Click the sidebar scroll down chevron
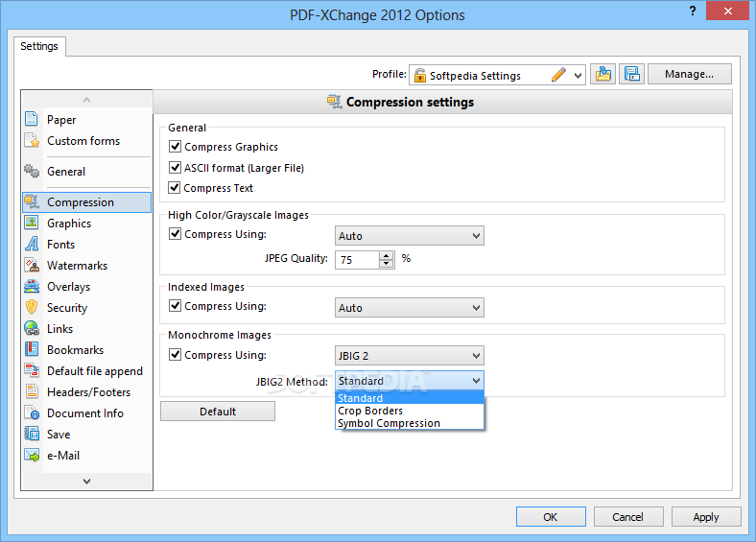Screen dimensions: 756x542 click(x=86, y=481)
